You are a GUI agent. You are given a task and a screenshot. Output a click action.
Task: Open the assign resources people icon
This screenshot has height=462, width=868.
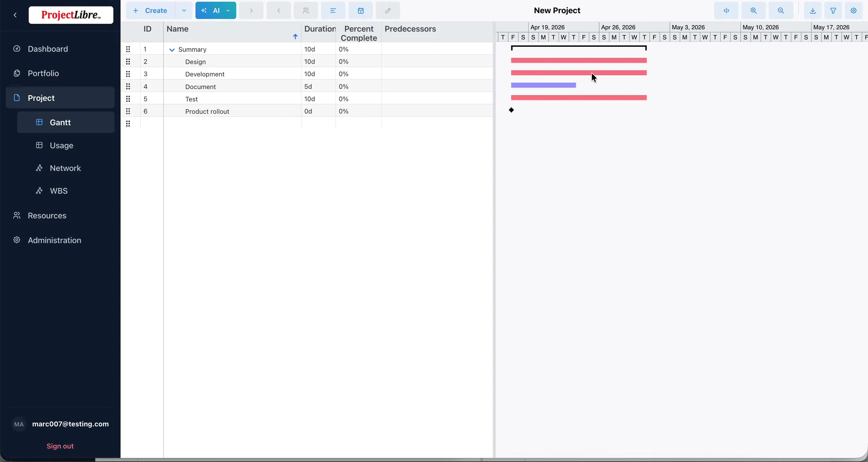click(306, 11)
